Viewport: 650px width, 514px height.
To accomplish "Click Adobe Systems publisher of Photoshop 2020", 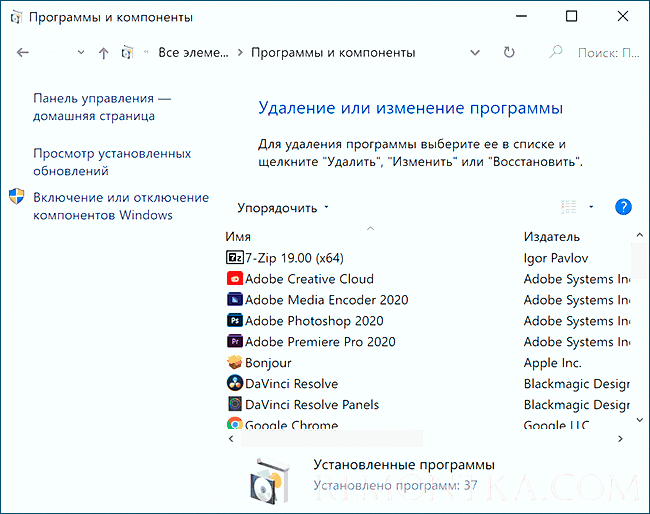I will click(x=577, y=321).
